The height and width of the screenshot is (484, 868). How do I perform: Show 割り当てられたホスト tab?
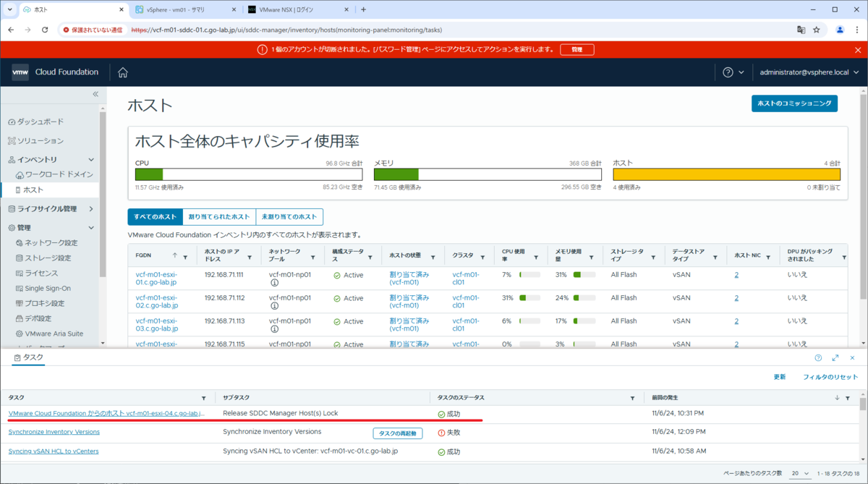tap(219, 217)
